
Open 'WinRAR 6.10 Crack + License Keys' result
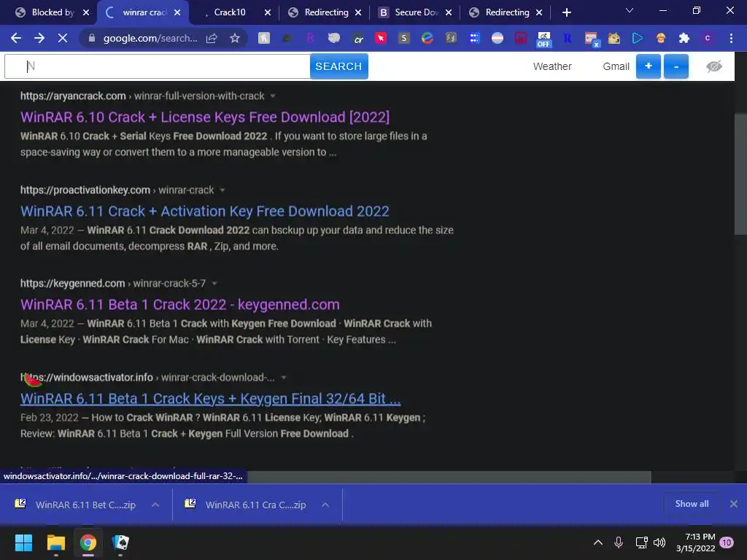[x=205, y=117]
